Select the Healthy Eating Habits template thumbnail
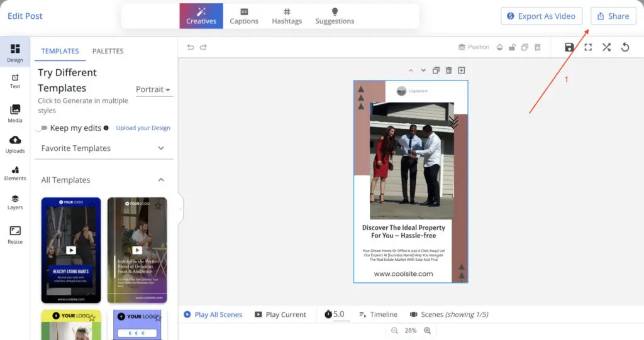The width and height of the screenshot is (644, 340). coord(71,250)
